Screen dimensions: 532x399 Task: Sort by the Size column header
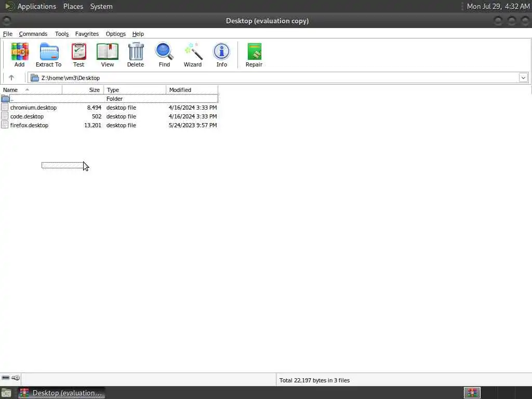pos(83,90)
